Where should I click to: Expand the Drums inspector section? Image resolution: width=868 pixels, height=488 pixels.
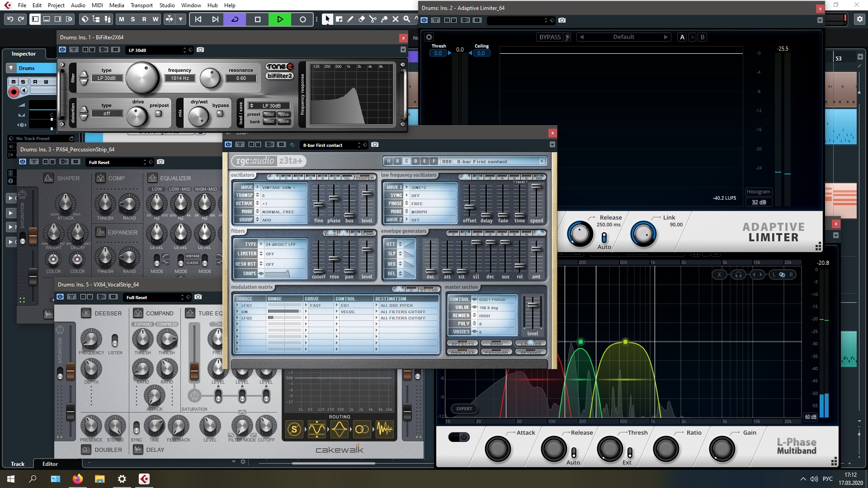[x=11, y=68]
